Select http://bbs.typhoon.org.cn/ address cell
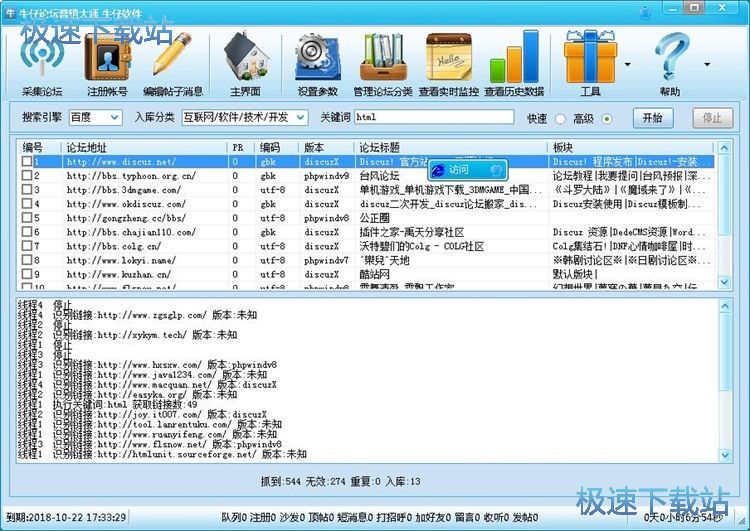Screen dimensions: 750x531 coord(131,176)
